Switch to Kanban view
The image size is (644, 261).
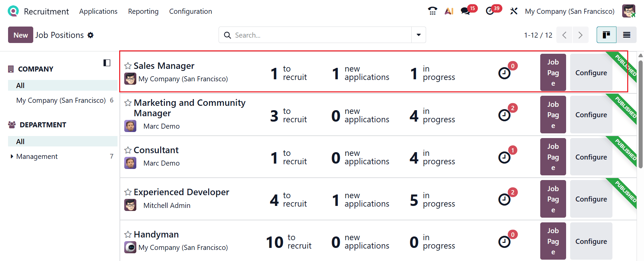606,35
